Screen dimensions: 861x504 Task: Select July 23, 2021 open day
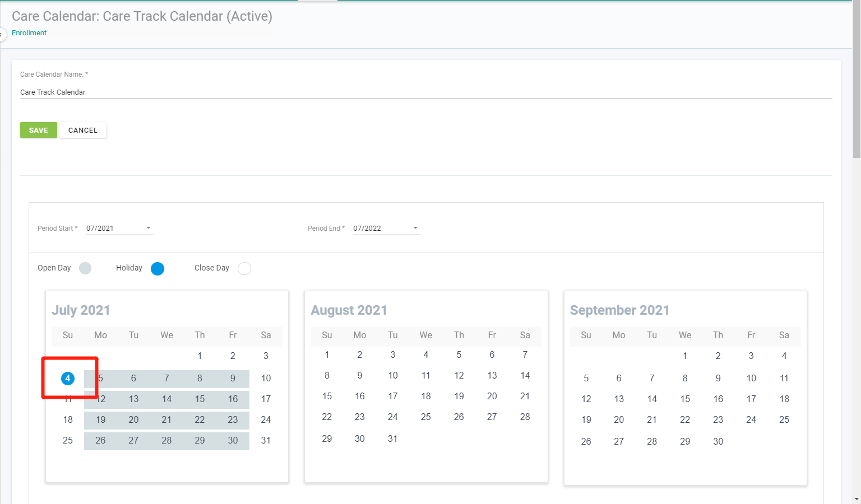(x=233, y=420)
